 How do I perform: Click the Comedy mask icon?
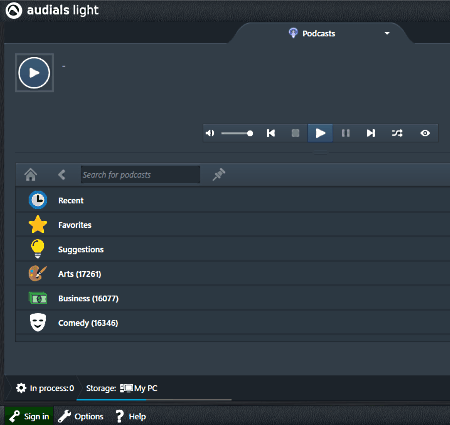(38, 322)
